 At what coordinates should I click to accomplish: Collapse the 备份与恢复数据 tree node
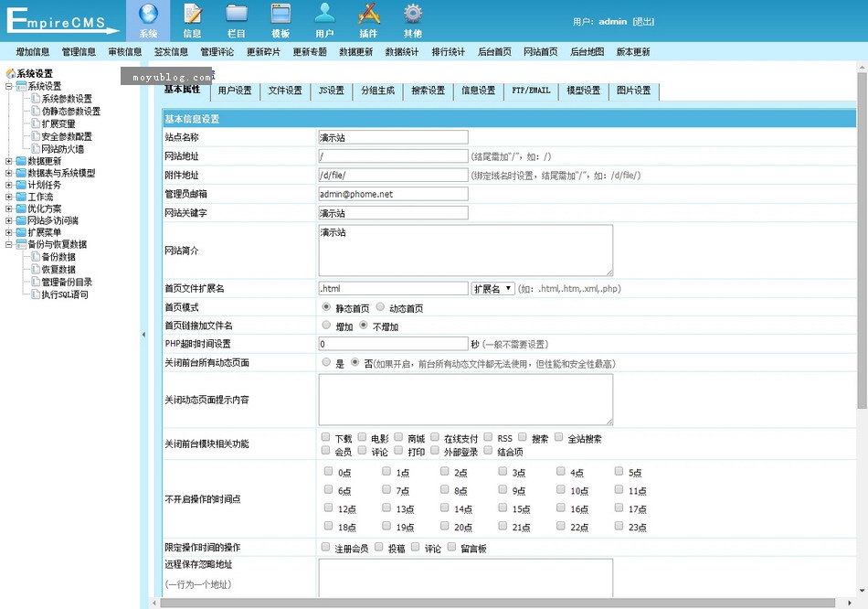[9, 244]
